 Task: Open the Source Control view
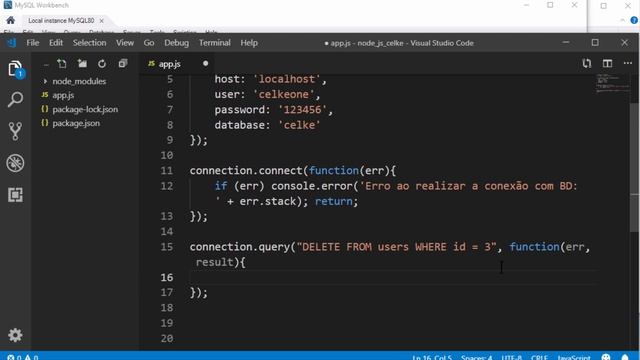click(15, 131)
